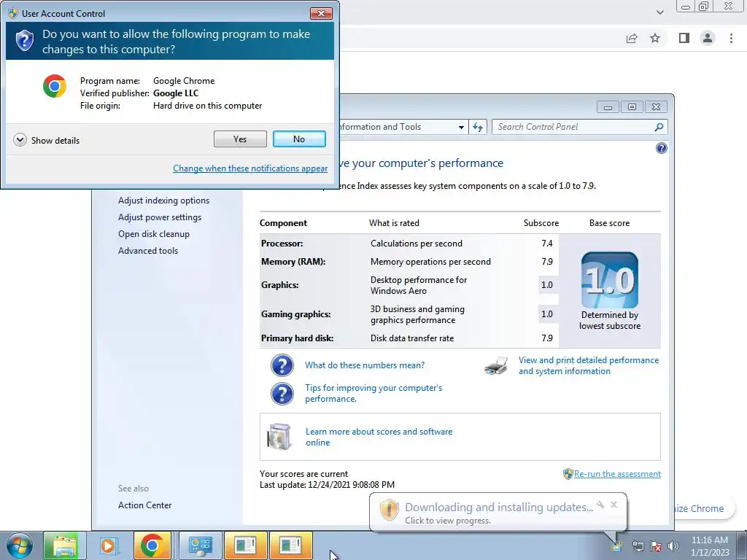This screenshot has width=747, height=560.
Task: Toggle Chrome side panel icon
Action: [x=684, y=38]
